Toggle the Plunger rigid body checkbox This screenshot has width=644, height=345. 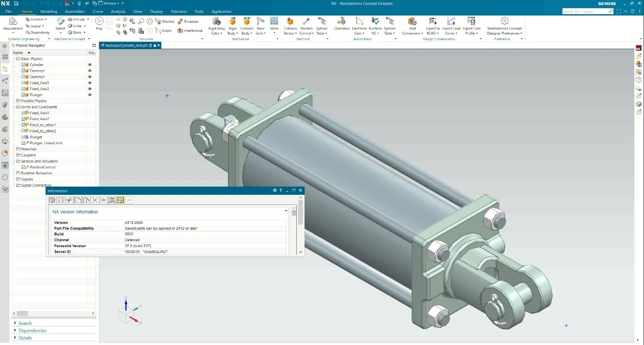(x=23, y=95)
